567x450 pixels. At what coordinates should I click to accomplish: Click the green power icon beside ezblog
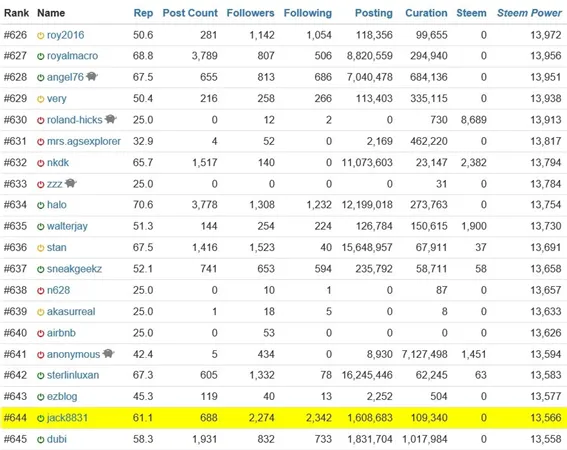pos(40,397)
